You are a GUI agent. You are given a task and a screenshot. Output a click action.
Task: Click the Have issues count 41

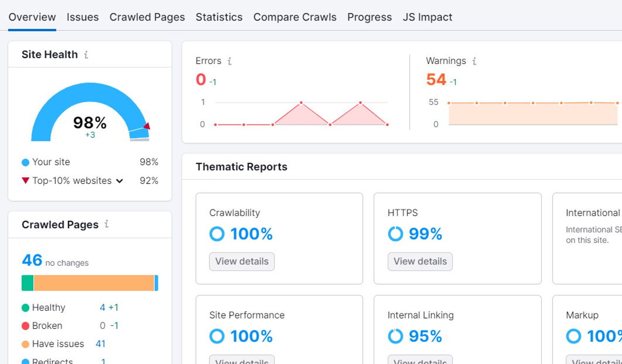point(100,344)
